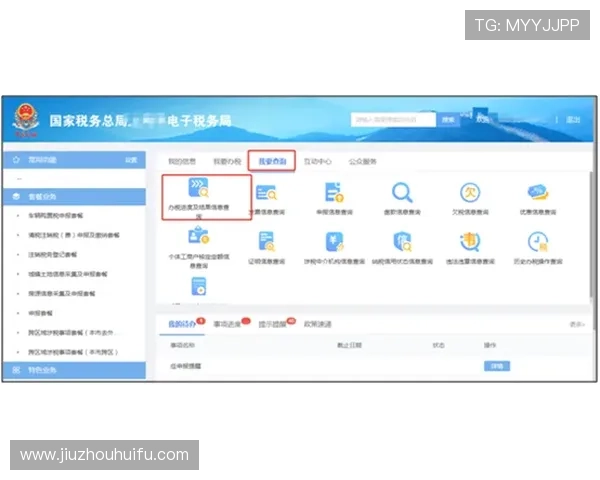Viewport: 600px width, 480px height.
Task: Click the 电子税务局 site title
Action: [x=199, y=121]
